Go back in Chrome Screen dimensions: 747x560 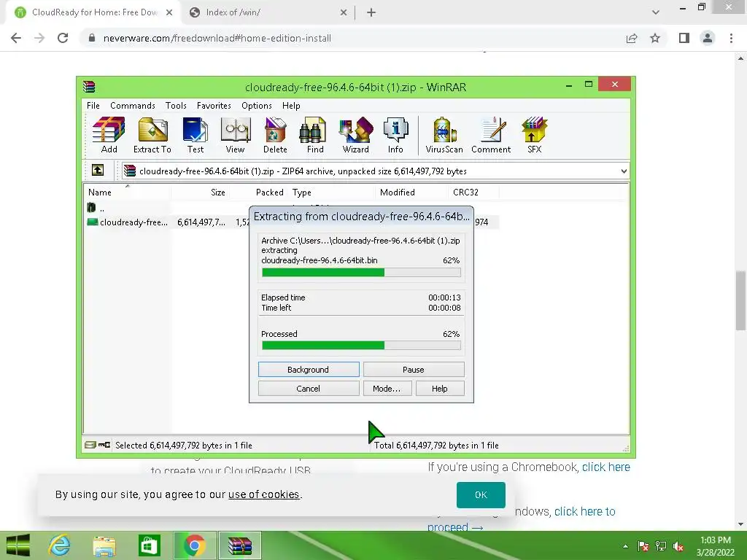[x=16, y=38]
